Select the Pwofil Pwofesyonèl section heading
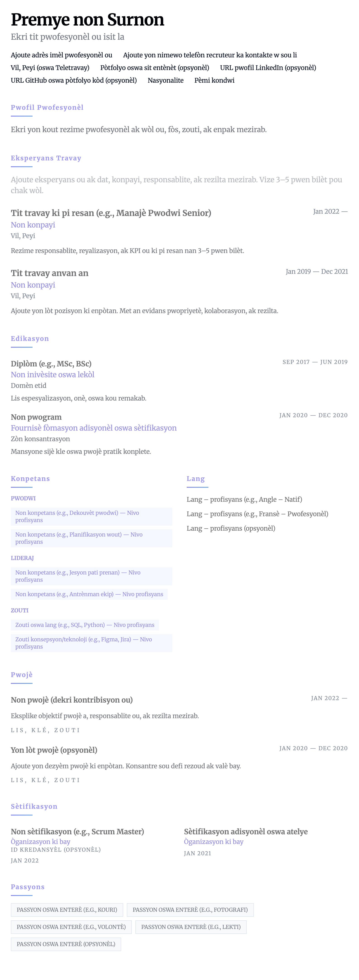Image resolution: width=359 pixels, height=980 pixels. coord(47,107)
